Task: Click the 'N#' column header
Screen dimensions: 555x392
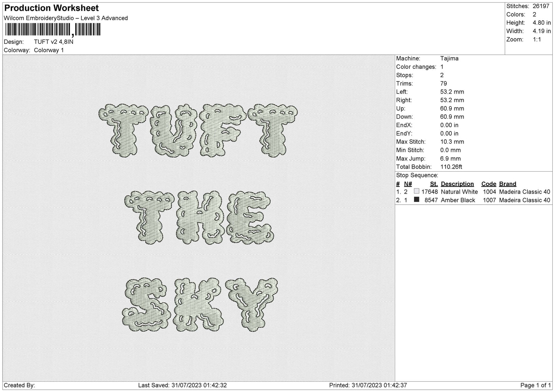Action: [408, 184]
